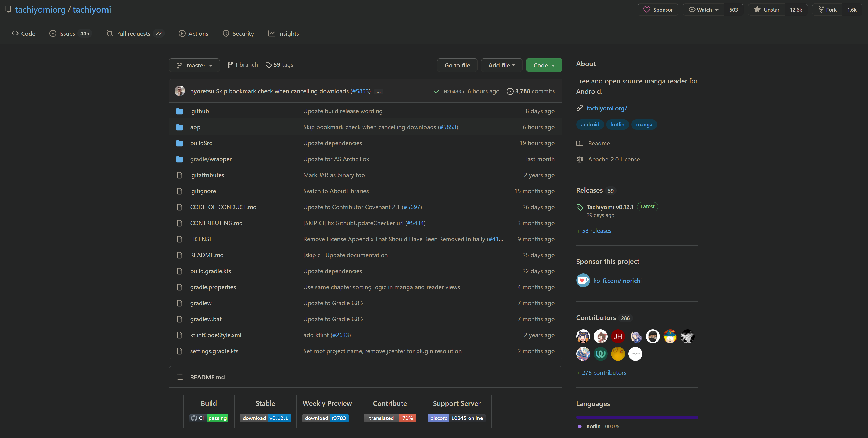This screenshot has height=438, width=868.
Task: Click the buildSrc folder icon
Action: click(180, 143)
